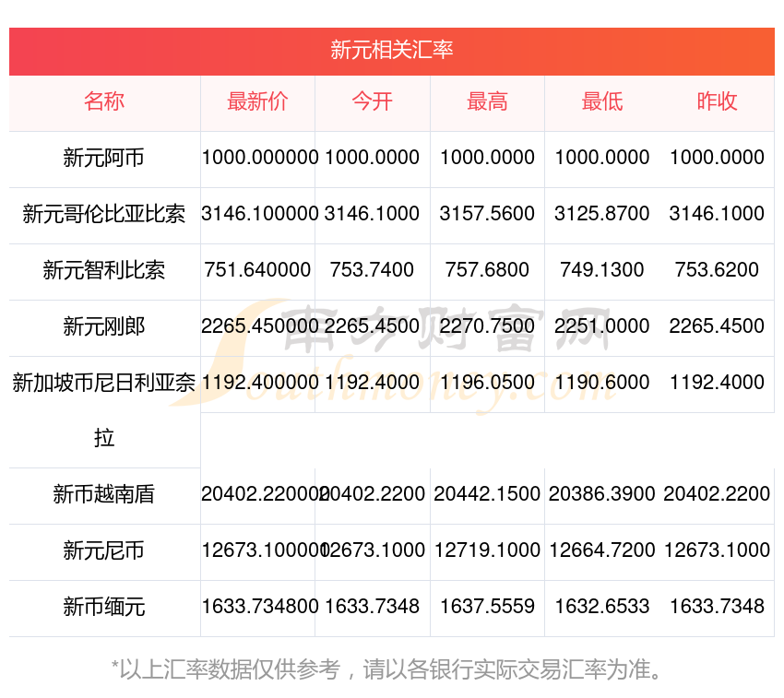The width and height of the screenshot is (784, 698).
Task: Click the low value 1632.6533
Action: (602, 607)
